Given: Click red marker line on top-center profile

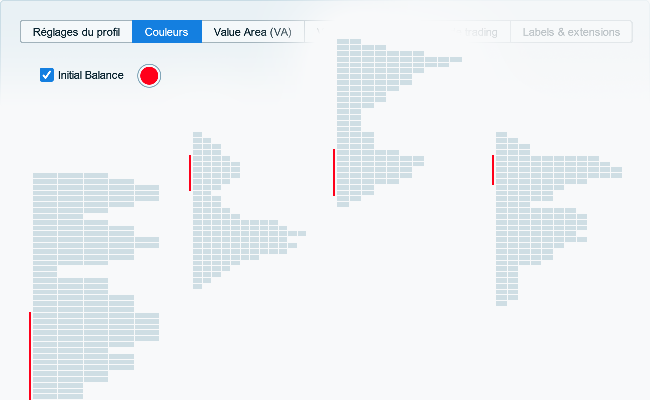Looking at the screenshot, I should 333,172.
